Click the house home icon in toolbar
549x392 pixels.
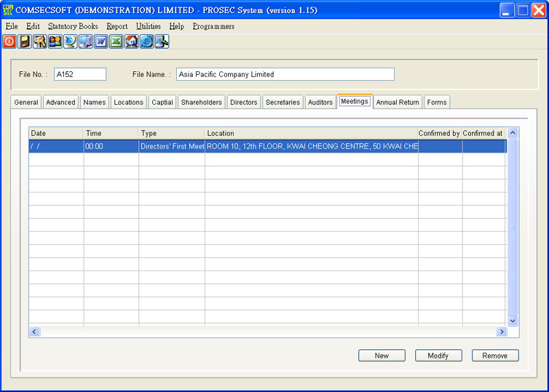click(x=132, y=42)
